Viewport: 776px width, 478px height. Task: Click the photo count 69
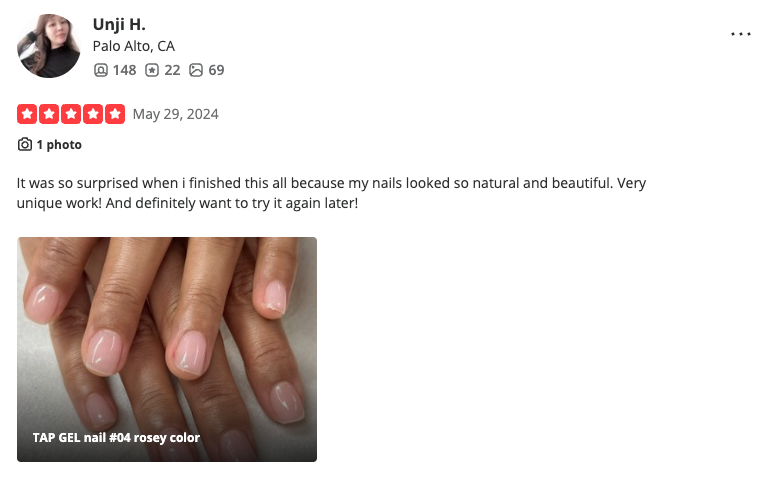click(x=216, y=70)
